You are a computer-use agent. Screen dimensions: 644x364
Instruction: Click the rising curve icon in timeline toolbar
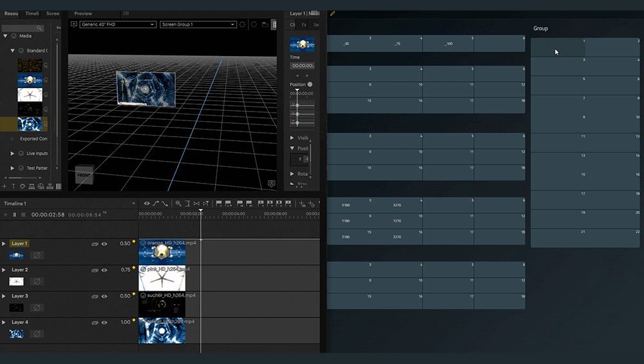pyautogui.click(x=156, y=204)
